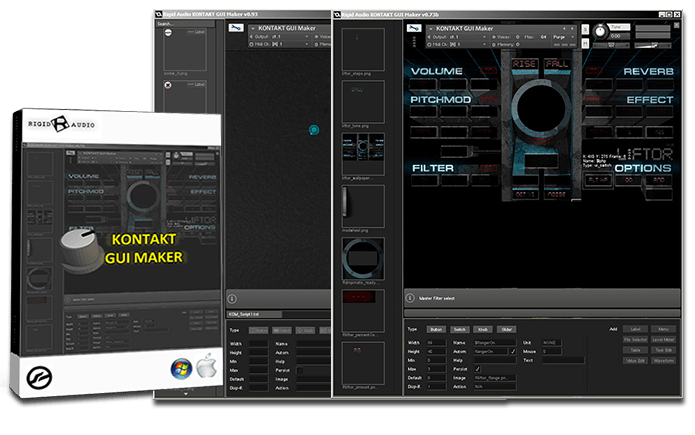Image resolution: width=695 pixels, height=435 pixels.
Task: Click the info icon in the status bar
Action: click(408, 298)
